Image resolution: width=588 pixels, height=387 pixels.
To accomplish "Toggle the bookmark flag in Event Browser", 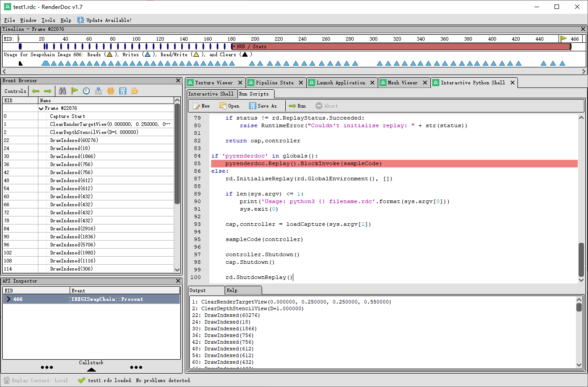I will pyautogui.click(x=74, y=91).
